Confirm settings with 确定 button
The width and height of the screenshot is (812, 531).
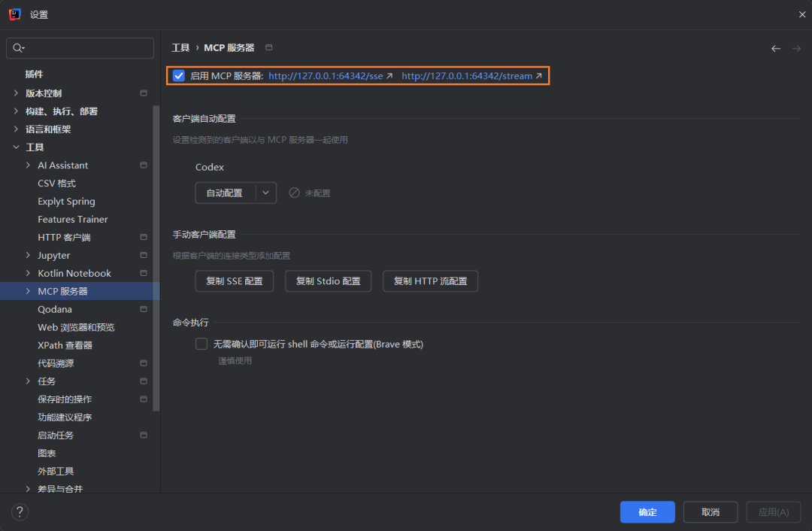[x=647, y=512]
